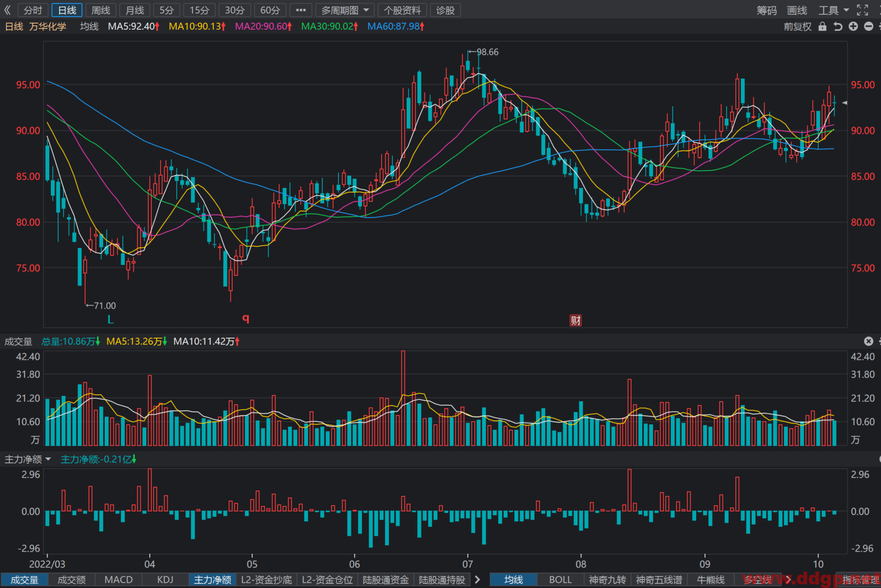881x588 pixels.
Task: Select the 60分 period button
Action: pyautogui.click(x=270, y=10)
